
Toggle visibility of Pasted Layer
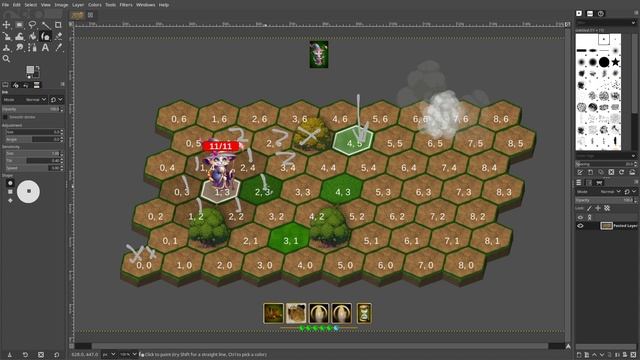[580, 226]
